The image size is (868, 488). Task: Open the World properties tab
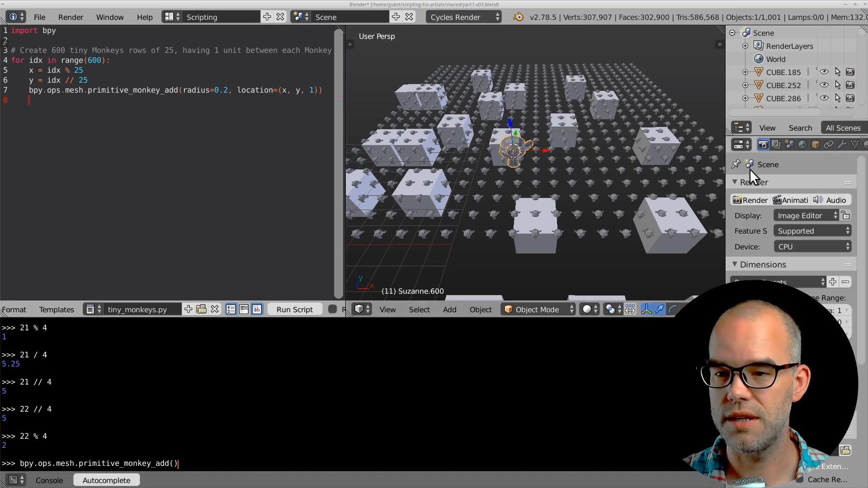pyautogui.click(x=802, y=145)
